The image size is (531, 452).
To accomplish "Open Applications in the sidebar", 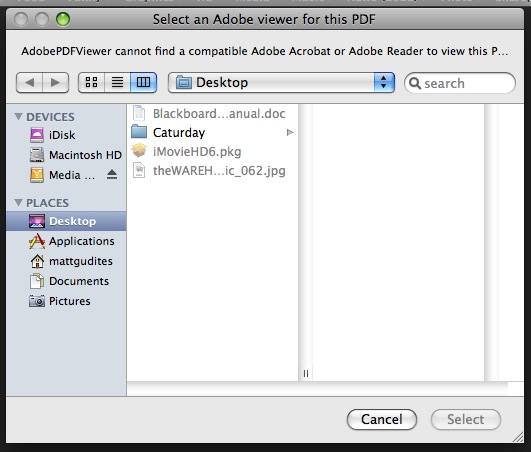I will (x=66, y=241).
